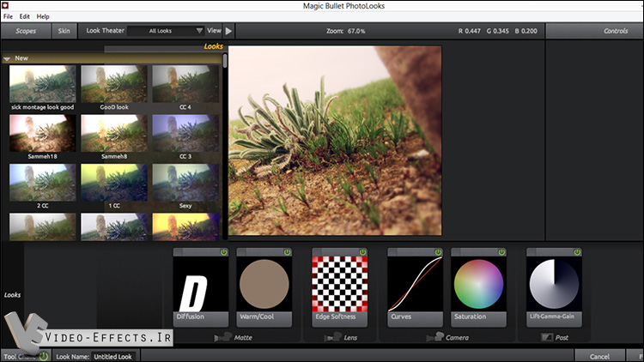Show the Scopes panel
This screenshot has height=362, width=644.
(26, 31)
